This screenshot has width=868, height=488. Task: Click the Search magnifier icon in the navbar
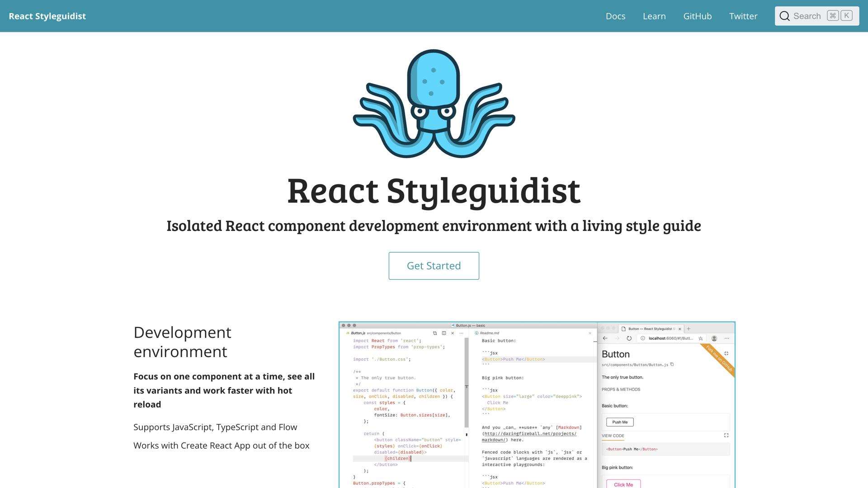pyautogui.click(x=785, y=16)
